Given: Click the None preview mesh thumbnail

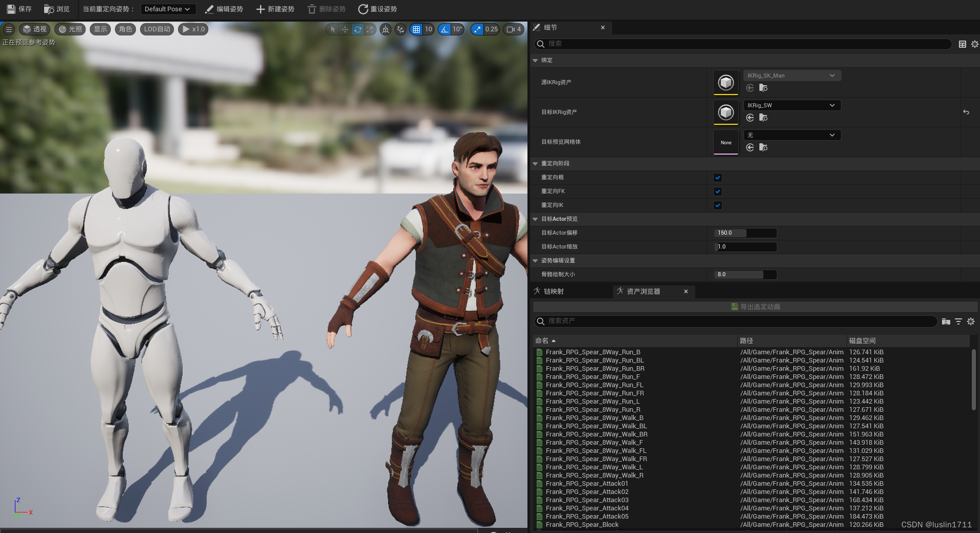Looking at the screenshot, I should coord(726,142).
